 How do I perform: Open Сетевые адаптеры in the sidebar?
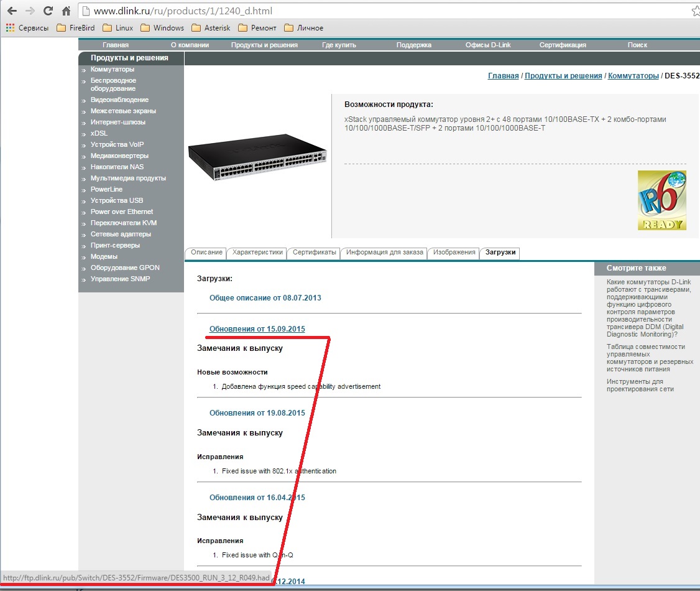point(121,234)
